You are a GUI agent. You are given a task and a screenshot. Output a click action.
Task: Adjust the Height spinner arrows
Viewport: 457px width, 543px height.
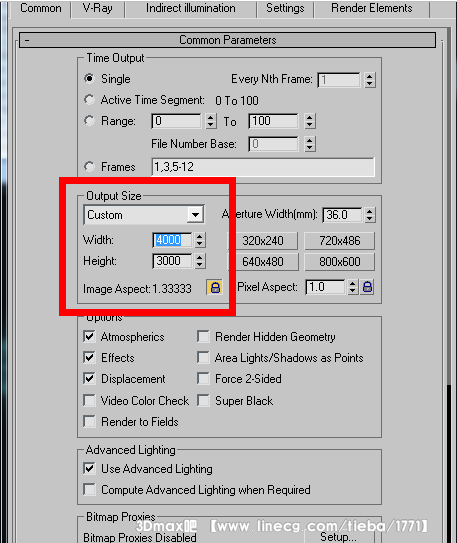(x=199, y=261)
